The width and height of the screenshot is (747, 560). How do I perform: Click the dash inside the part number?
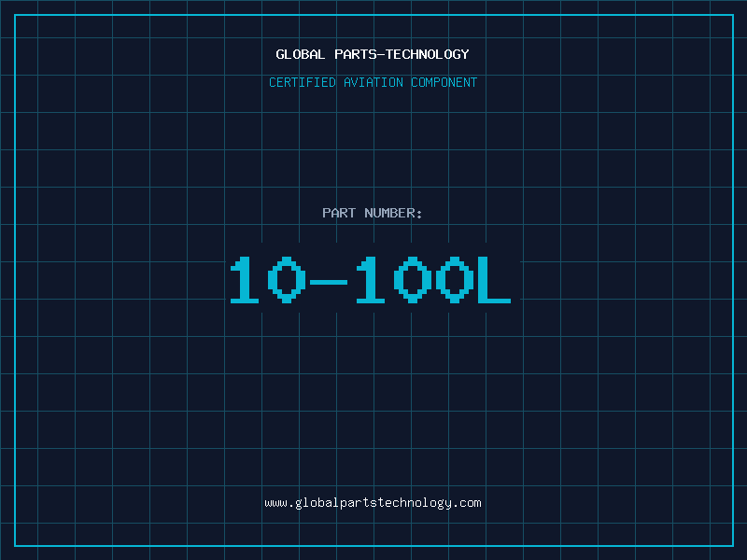pos(329,281)
